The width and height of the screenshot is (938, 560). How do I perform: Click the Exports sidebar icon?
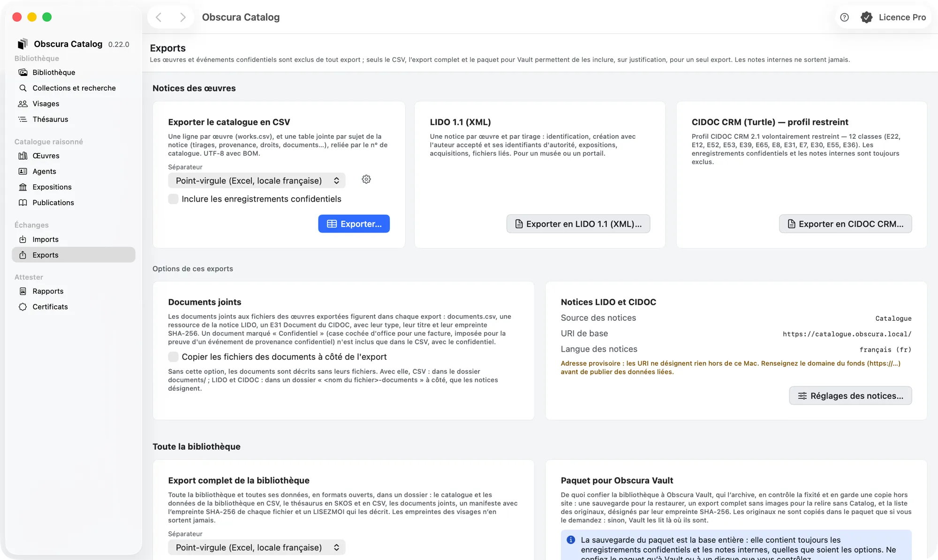coord(23,255)
